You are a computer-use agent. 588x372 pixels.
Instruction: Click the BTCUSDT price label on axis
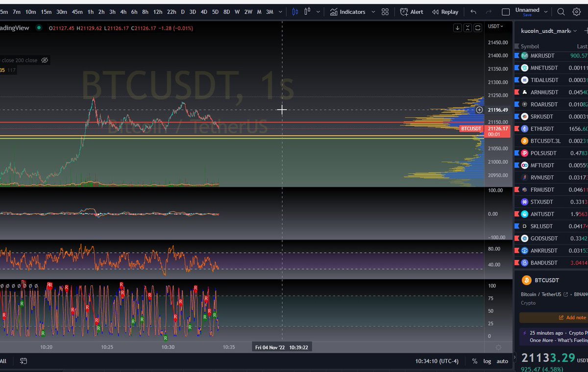pos(471,129)
